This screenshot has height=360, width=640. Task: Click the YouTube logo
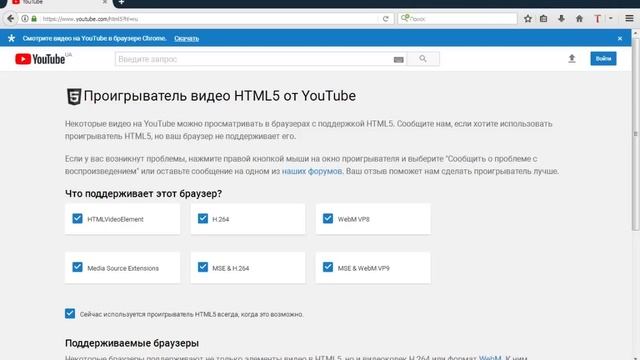40,59
